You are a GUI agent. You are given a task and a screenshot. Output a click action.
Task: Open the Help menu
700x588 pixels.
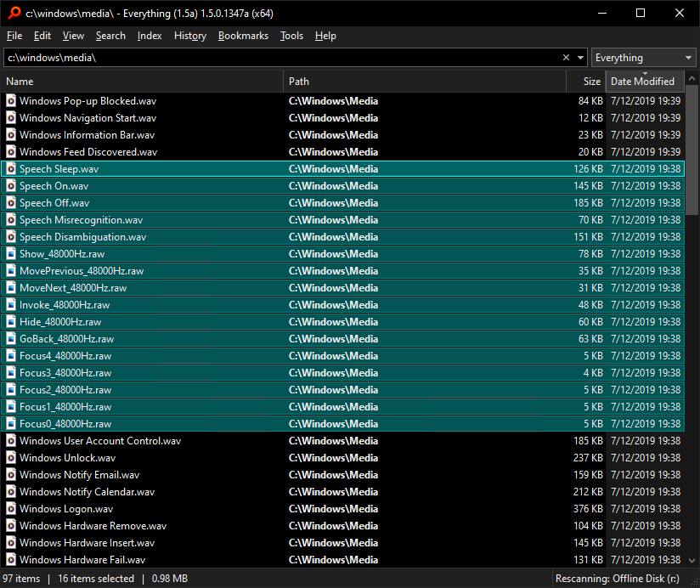click(x=325, y=36)
